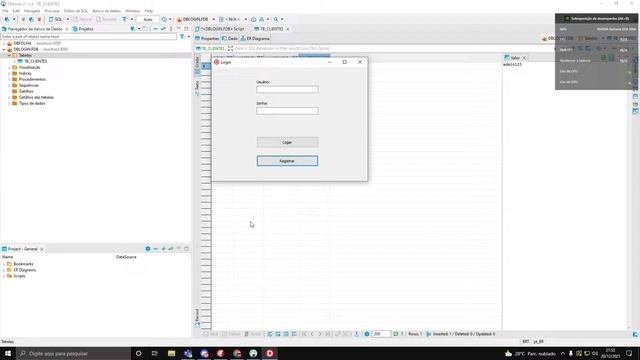
Task: Open the Editor de SQL menu
Action: pos(76,11)
